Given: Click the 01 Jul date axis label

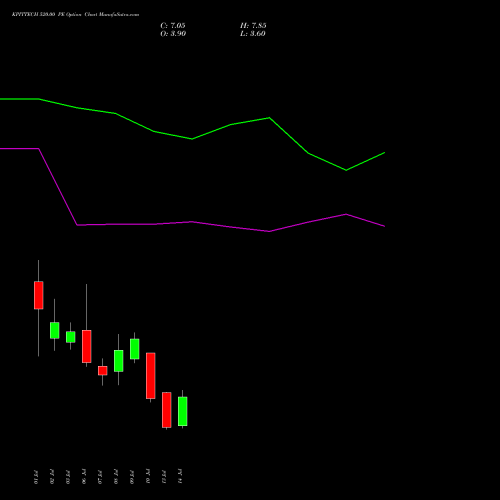Looking at the screenshot, I should [x=36, y=477].
